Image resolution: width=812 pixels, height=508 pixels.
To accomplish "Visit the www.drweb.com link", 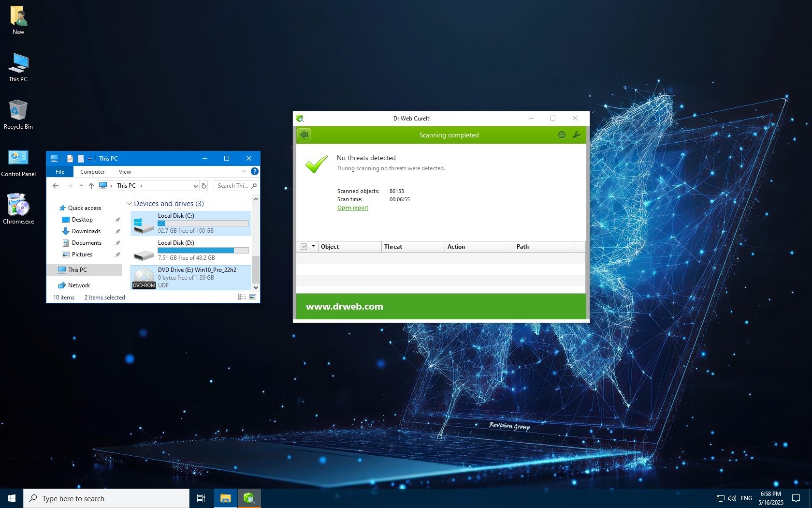I will 345,306.
